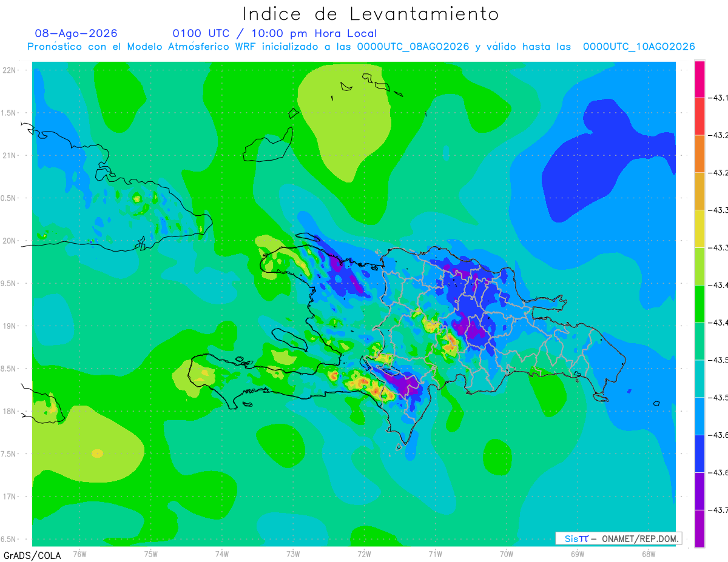The height and width of the screenshot is (562, 728).
Task: Click the '9.5N' latitude label
Action: pyautogui.click(x=8, y=284)
